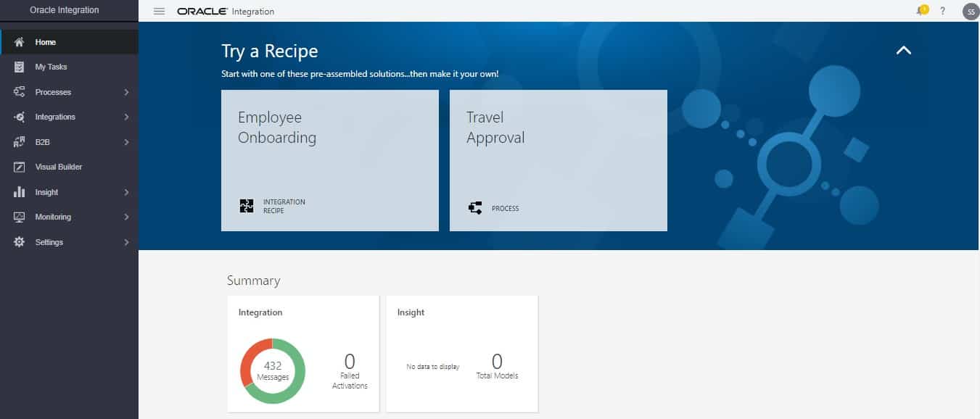Click the help question mark icon
This screenshot has height=419, width=980.
942,11
